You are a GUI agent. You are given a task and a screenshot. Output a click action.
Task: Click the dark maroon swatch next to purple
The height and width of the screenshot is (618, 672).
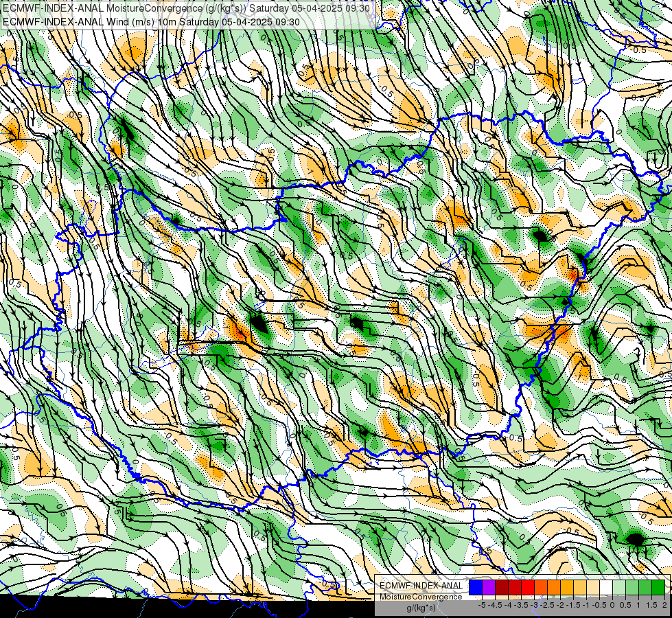(502, 587)
